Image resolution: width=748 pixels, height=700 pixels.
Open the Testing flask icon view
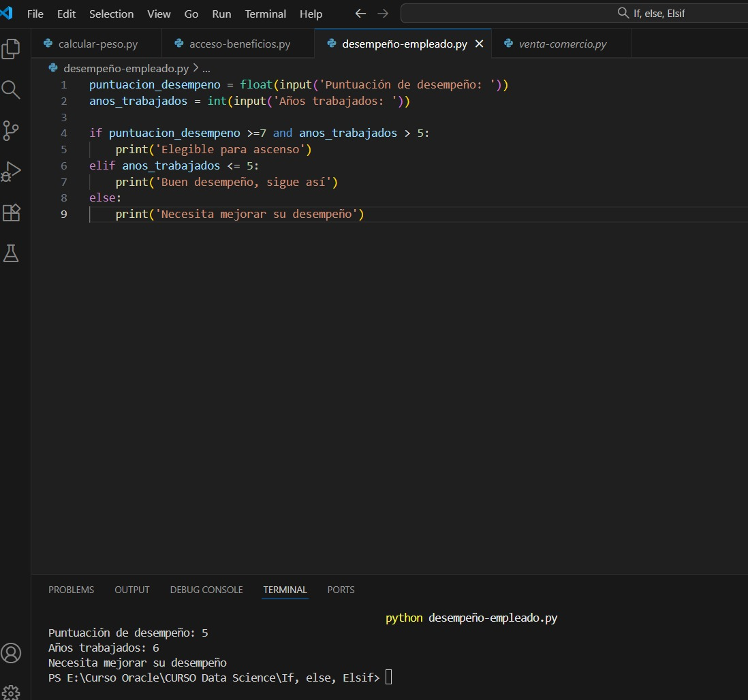(12, 253)
